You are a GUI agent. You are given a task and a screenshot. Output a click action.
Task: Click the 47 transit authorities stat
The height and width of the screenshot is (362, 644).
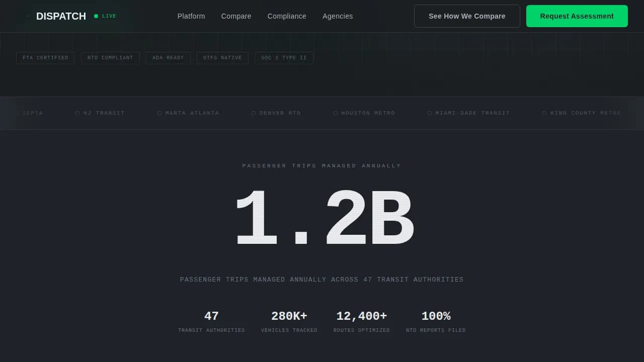pos(211,322)
